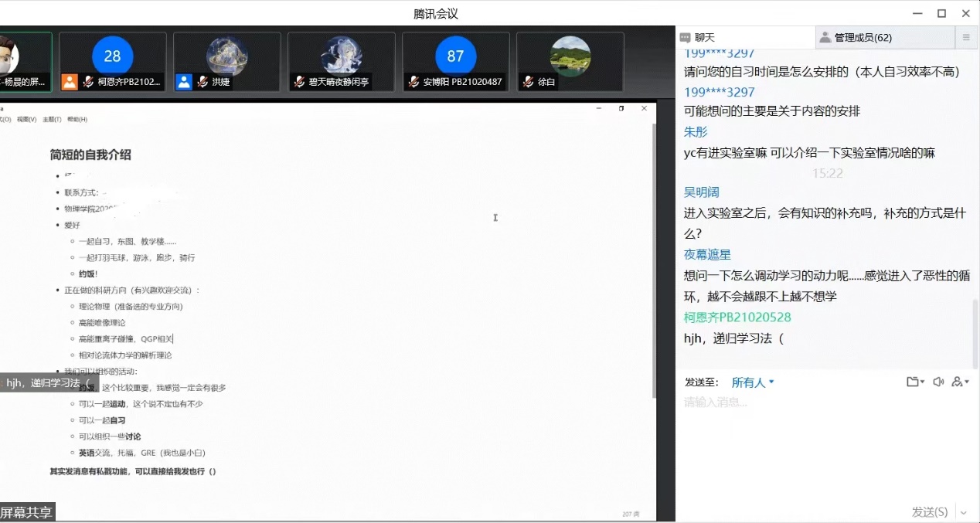Click the muted mic icon beside 安博阳

pyautogui.click(x=414, y=81)
